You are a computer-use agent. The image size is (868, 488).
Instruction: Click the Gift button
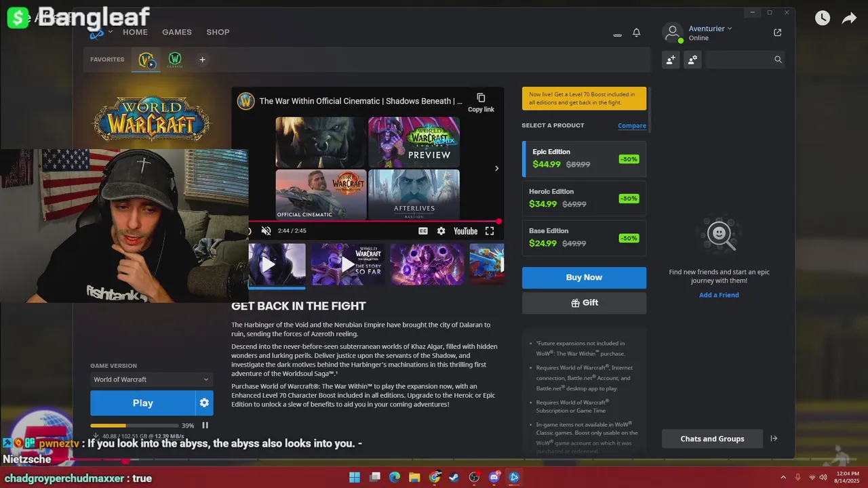pyautogui.click(x=584, y=303)
